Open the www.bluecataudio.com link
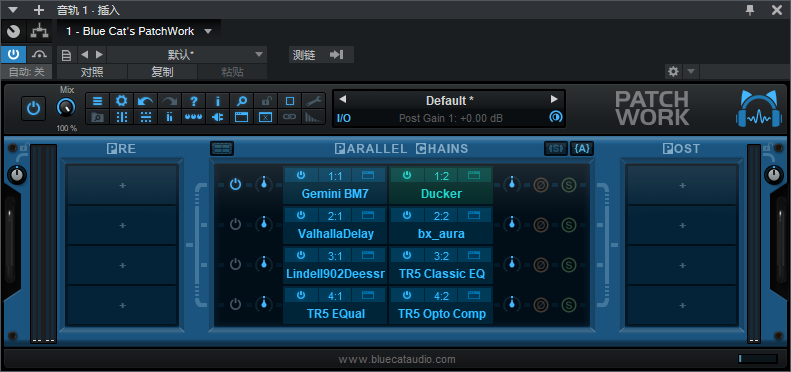The image size is (791, 372). (397, 359)
